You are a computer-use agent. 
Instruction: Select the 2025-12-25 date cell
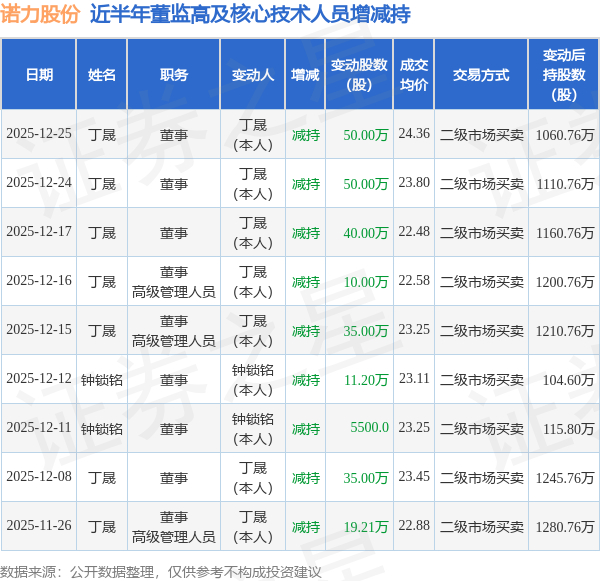click(x=39, y=133)
